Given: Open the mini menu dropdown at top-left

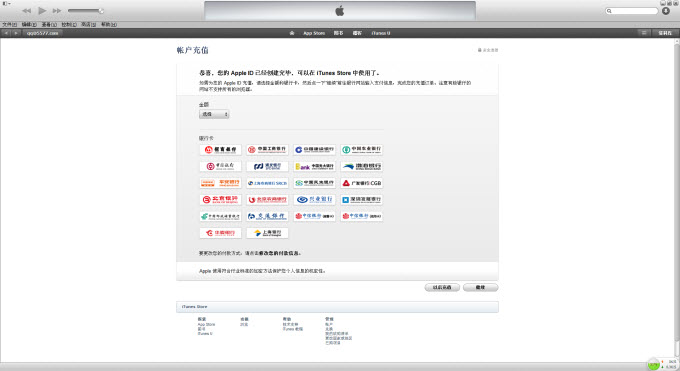Looking at the screenshot, I should click(x=6, y=3).
